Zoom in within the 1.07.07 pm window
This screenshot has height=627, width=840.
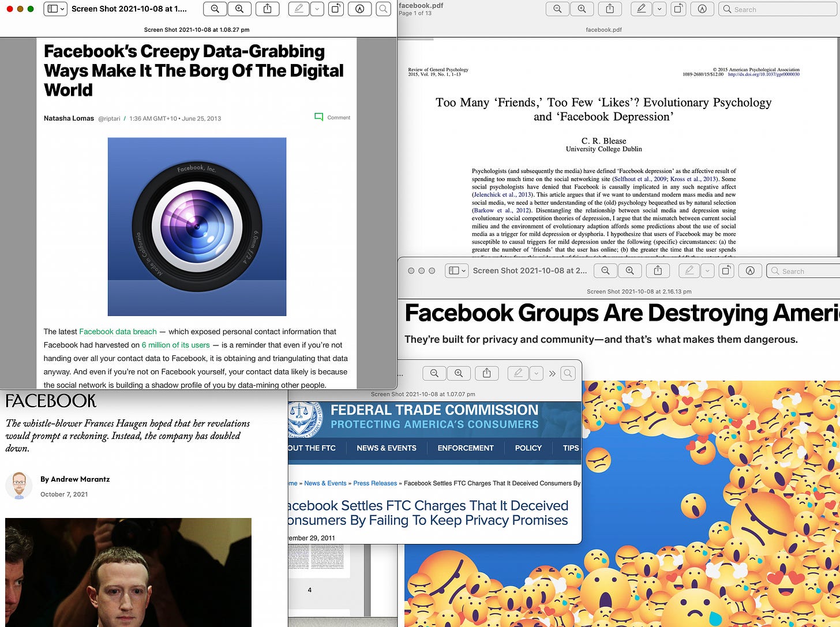(459, 373)
